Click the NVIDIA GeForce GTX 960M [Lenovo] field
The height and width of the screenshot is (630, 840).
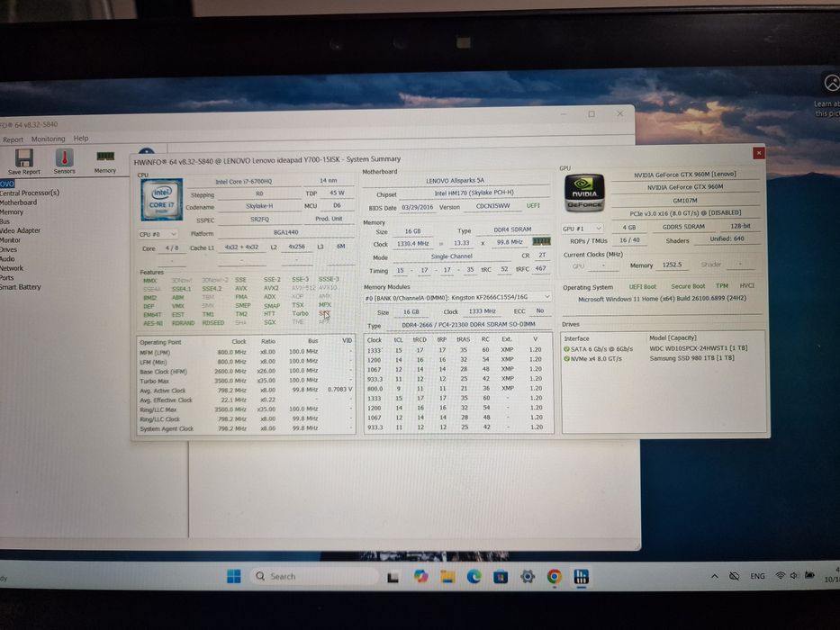(684, 175)
